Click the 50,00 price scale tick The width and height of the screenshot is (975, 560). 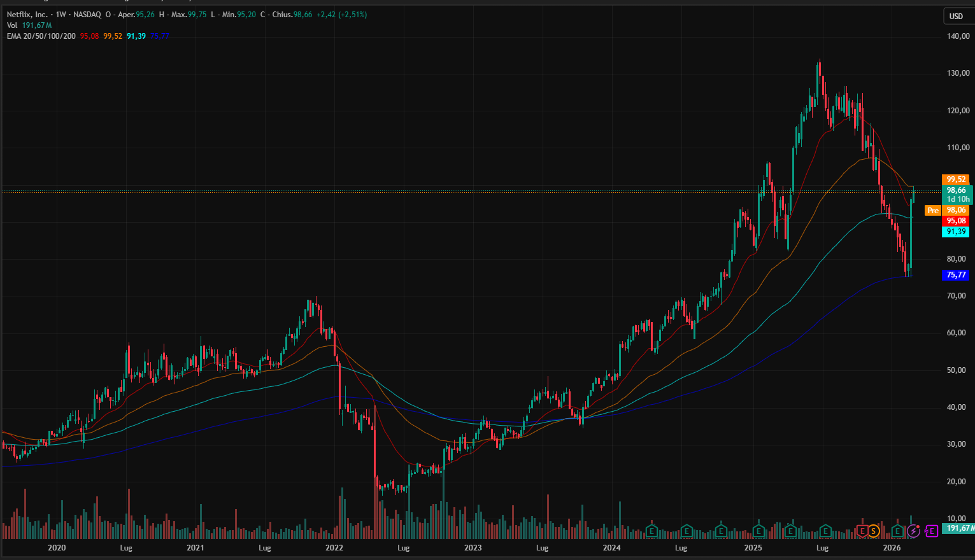pos(957,370)
